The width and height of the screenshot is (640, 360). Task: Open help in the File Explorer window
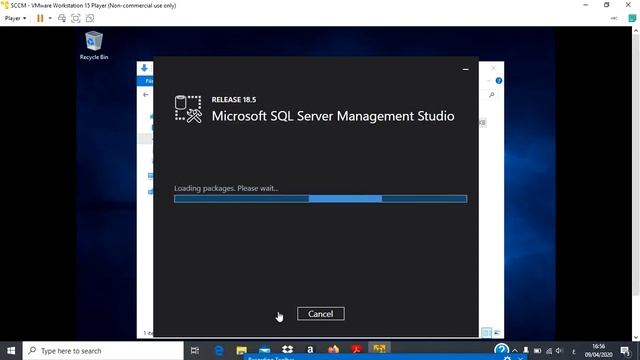(x=499, y=81)
